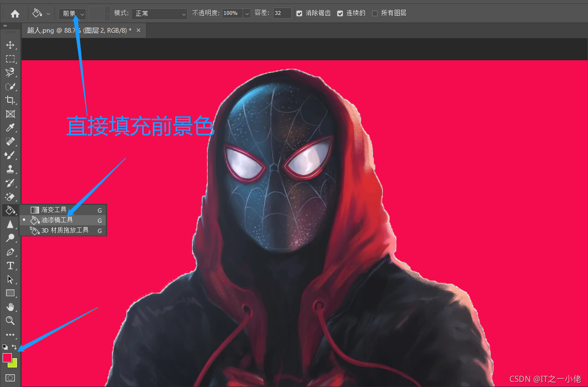Image resolution: width=588 pixels, height=387 pixels.
Task: Enable the 所有图层 all layers checkbox
Action: [375, 14]
